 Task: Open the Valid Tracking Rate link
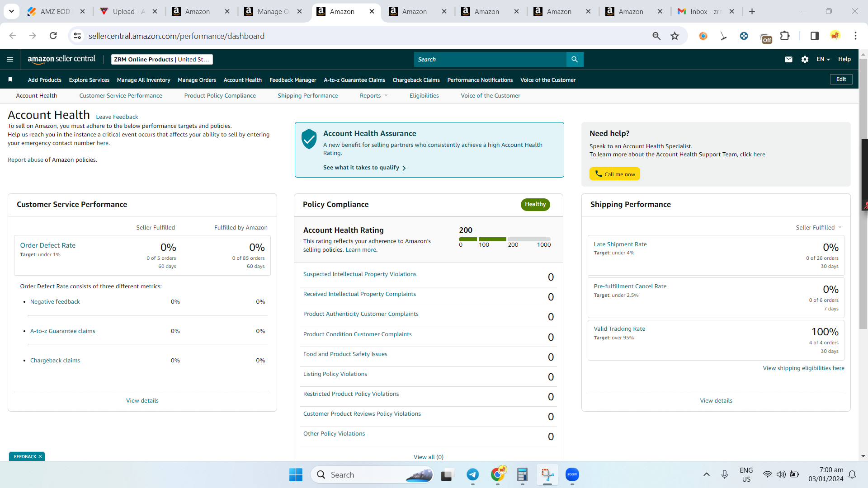tap(619, 328)
